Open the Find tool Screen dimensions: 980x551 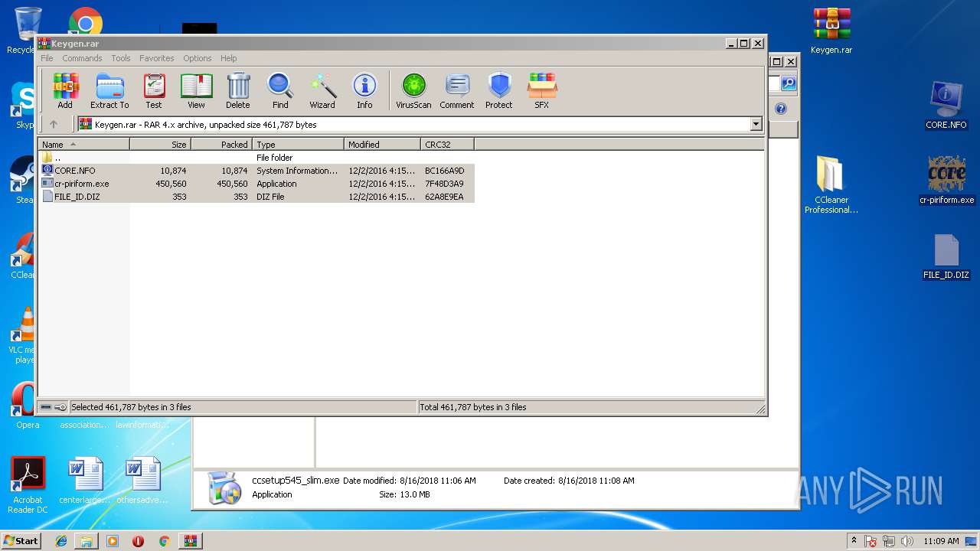(x=280, y=91)
